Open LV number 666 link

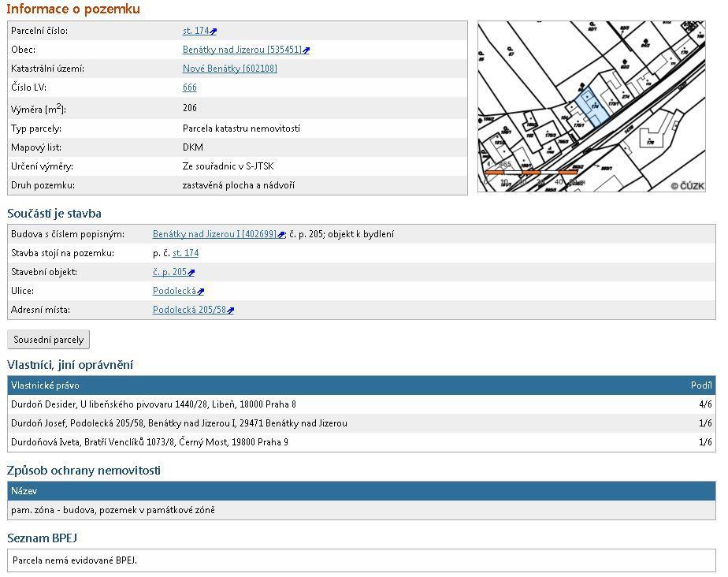(x=189, y=87)
